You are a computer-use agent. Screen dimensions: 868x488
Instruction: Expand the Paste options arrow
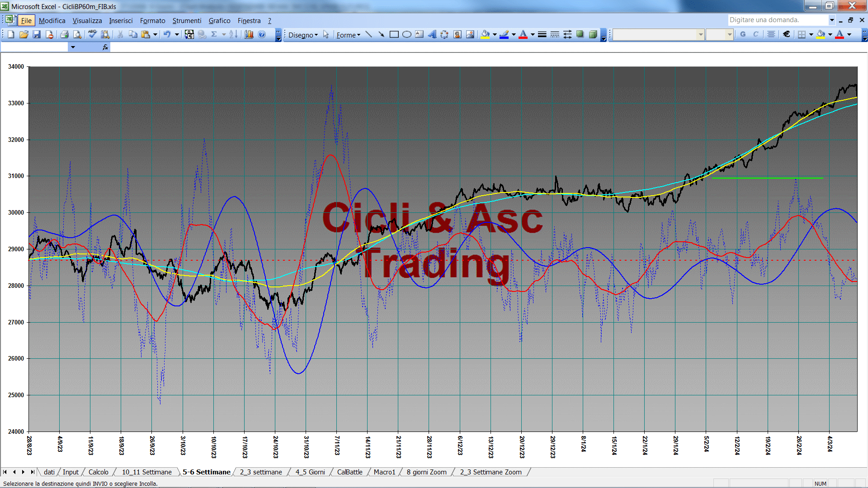155,34
